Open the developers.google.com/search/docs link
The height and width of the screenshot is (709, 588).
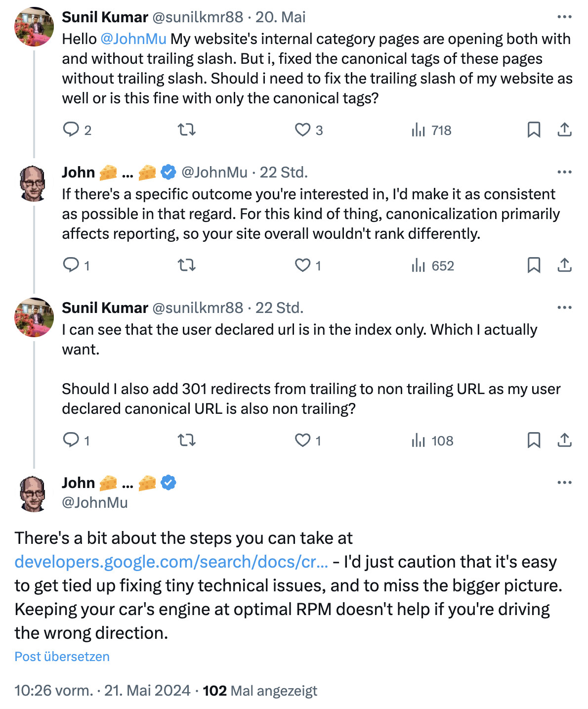[171, 562]
